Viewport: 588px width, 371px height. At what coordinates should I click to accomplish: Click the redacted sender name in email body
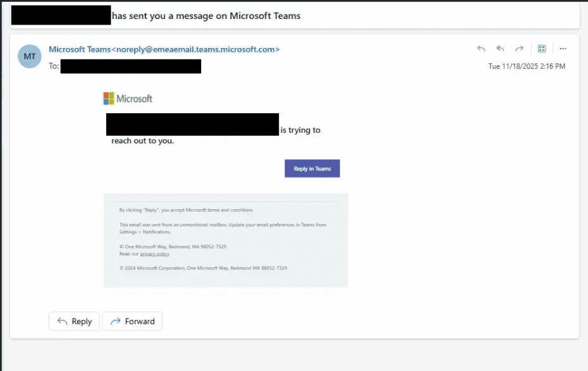[x=192, y=125]
